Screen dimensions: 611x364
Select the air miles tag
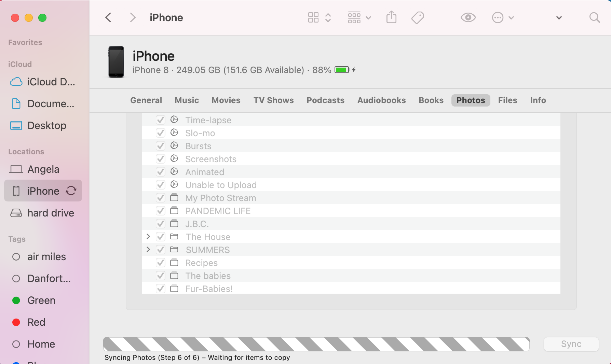pos(43,257)
